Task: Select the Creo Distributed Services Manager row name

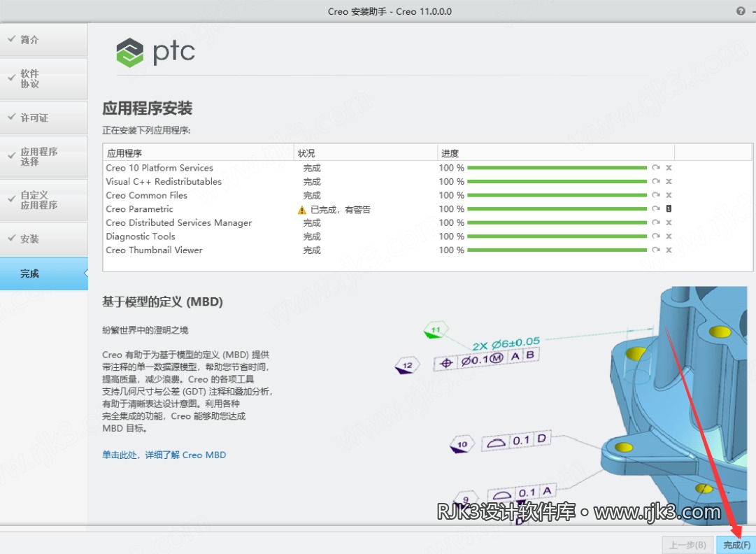Action: (179, 222)
